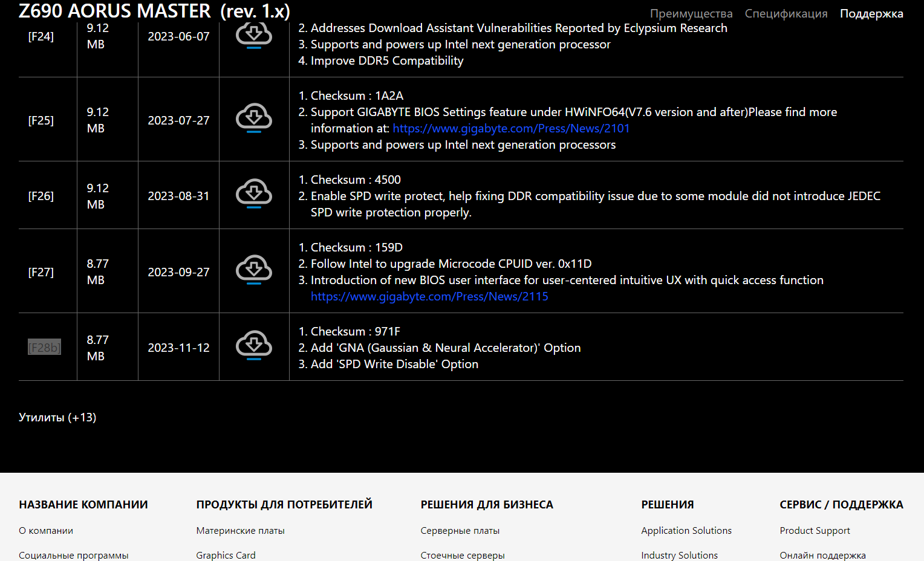Click the F28b file size 8.77 MB
Image resolution: width=924 pixels, height=561 pixels.
97,348
